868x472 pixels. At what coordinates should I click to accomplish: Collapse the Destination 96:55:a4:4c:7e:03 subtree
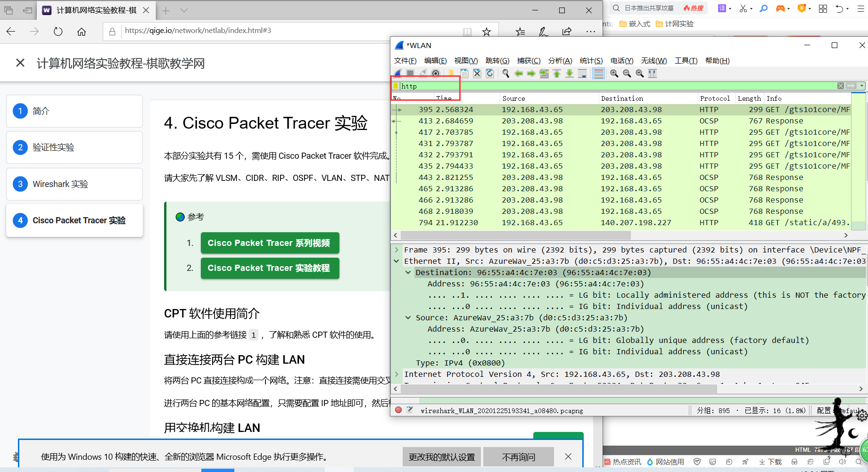click(x=408, y=272)
